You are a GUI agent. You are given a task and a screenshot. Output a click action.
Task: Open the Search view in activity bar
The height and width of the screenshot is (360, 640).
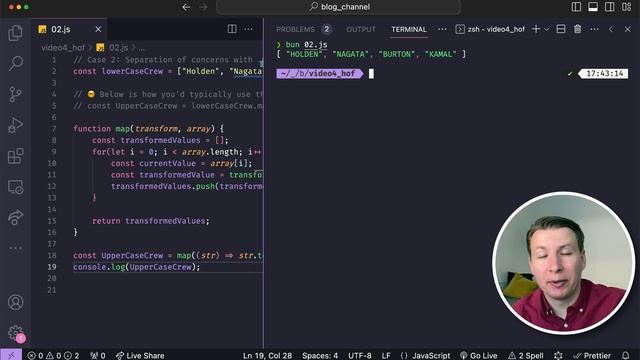tap(16, 63)
